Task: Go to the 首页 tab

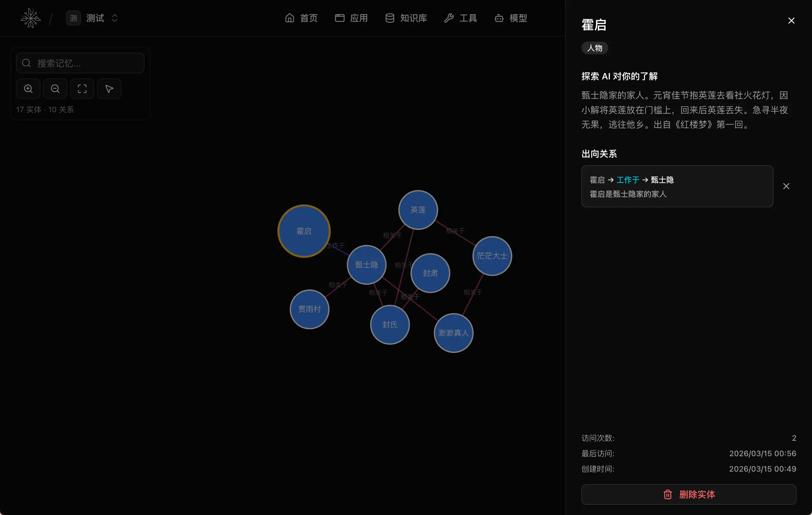Action: coord(301,18)
